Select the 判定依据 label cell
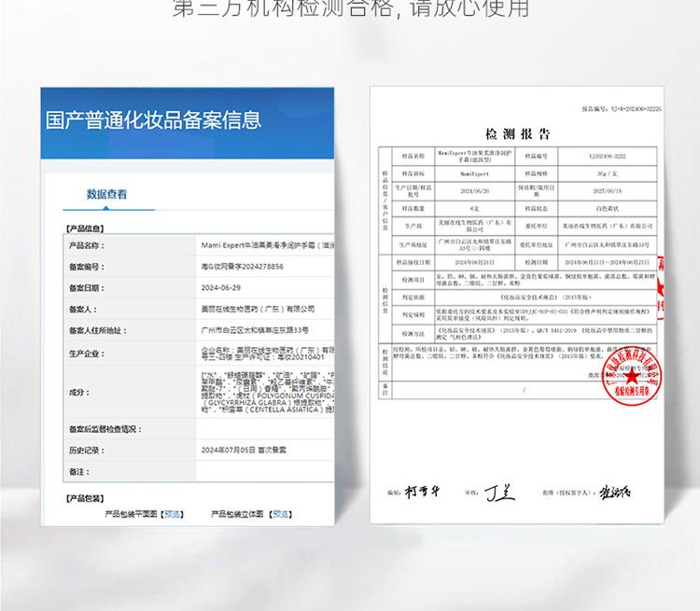Image resolution: width=700 pixels, height=611 pixels. [413, 298]
